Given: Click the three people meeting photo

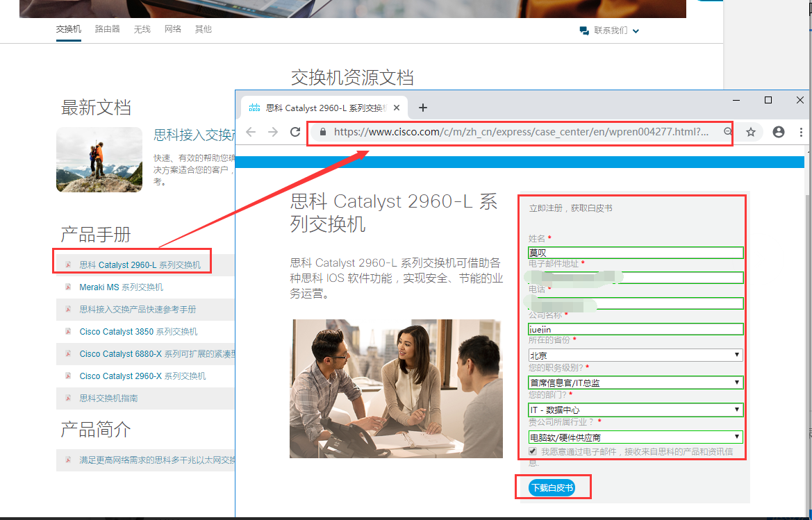Looking at the screenshot, I should (396, 389).
